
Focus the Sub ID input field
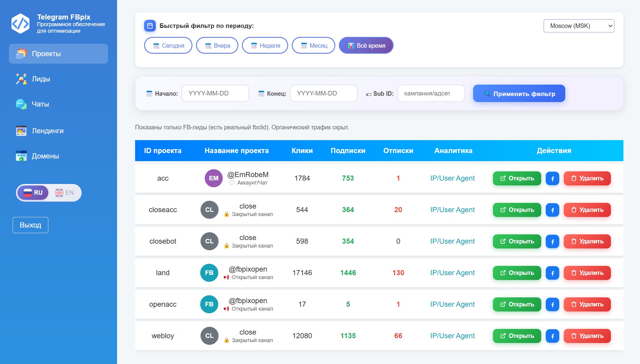[431, 93]
